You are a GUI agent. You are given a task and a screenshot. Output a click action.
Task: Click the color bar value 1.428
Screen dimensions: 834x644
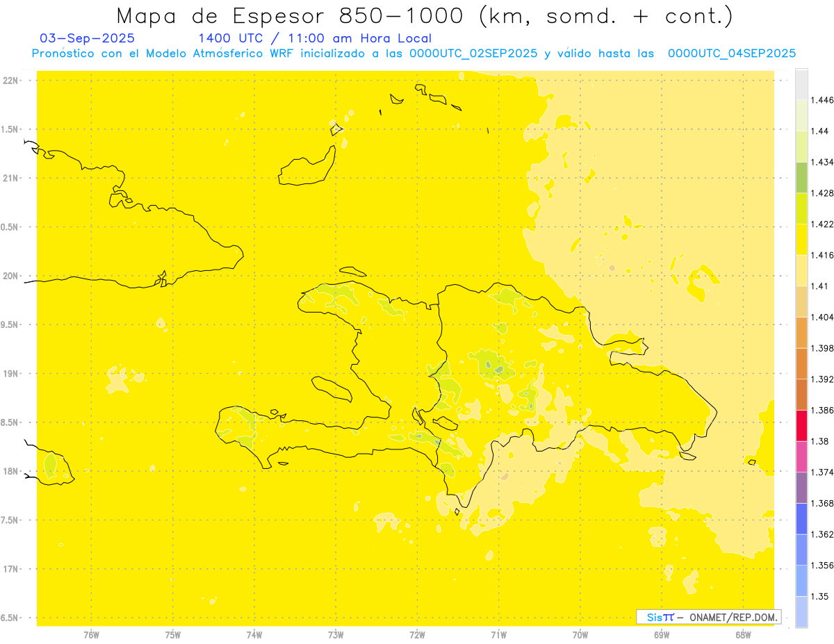tap(822, 193)
